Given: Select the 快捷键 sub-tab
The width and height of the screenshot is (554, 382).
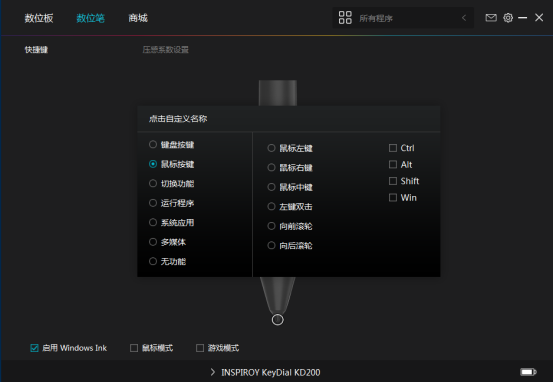Looking at the screenshot, I should (36, 50).
